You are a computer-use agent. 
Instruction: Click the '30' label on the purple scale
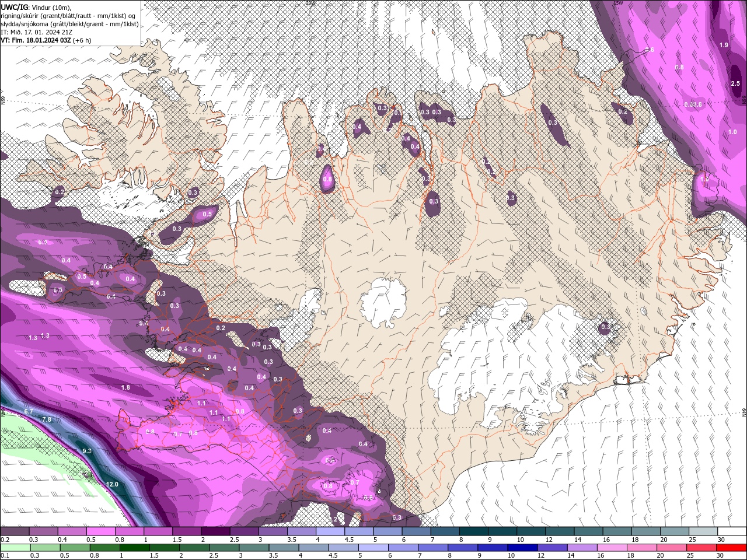[x=721, y=540]
